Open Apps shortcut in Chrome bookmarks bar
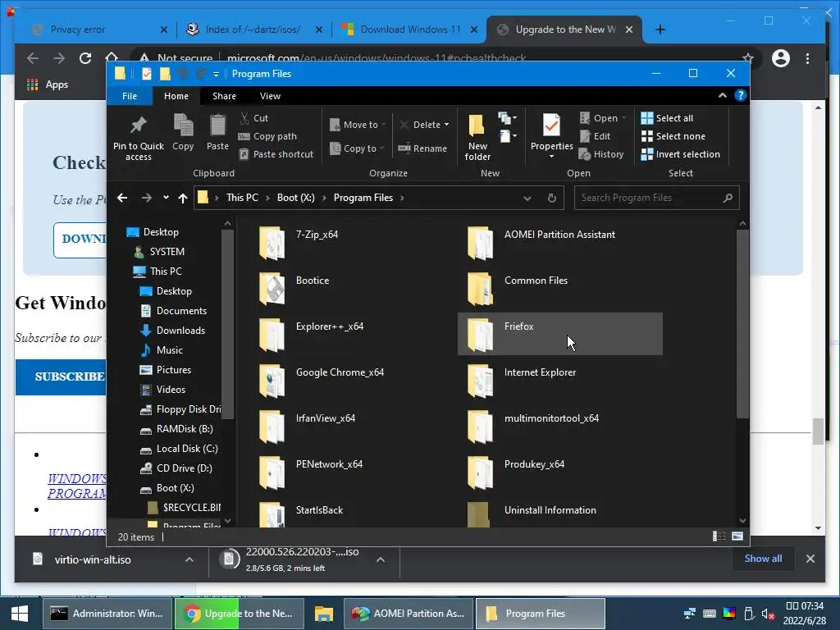The width and height of the screenshot is (840, 630). 48,84
